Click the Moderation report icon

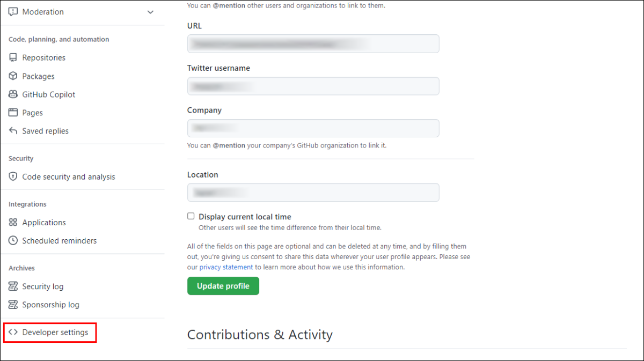click(x=13, y=12)
